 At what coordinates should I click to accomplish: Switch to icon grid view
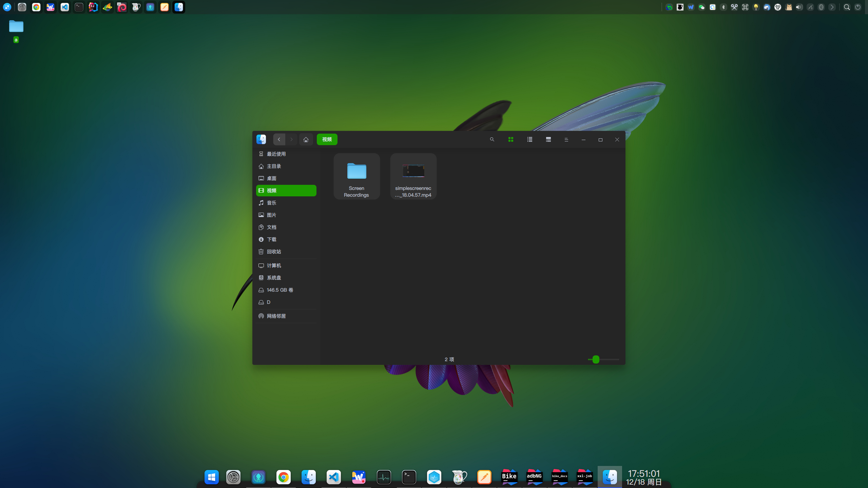point(510,139)
